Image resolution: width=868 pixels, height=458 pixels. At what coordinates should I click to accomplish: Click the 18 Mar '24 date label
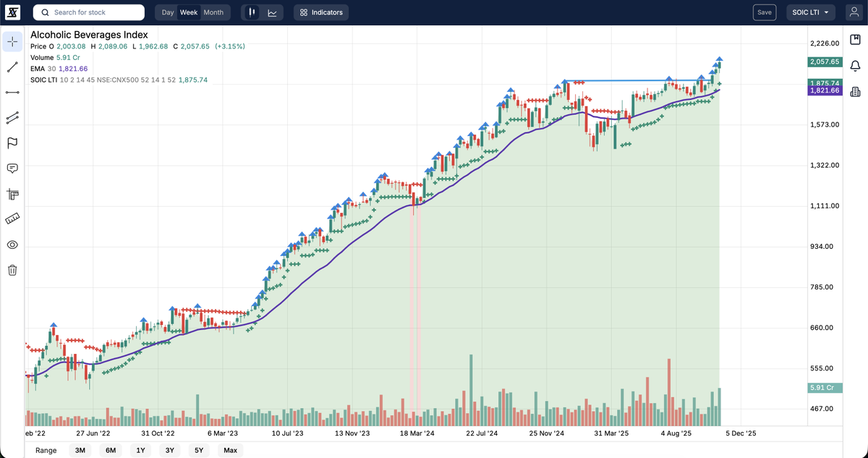(419, 433)
